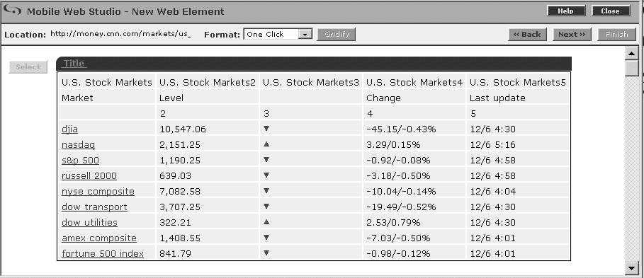The image size is (644, 278).
Task: Click the Location URL field
Action: 120,34
